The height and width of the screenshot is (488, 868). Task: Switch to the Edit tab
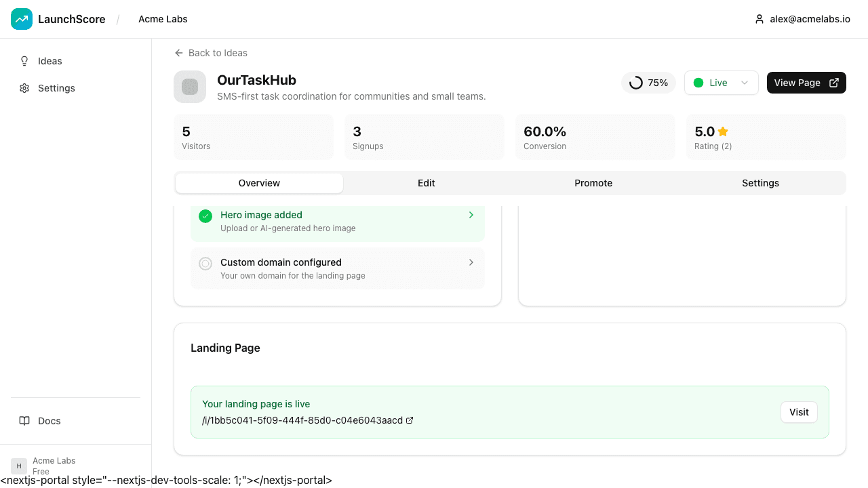(x=426, y=183)
